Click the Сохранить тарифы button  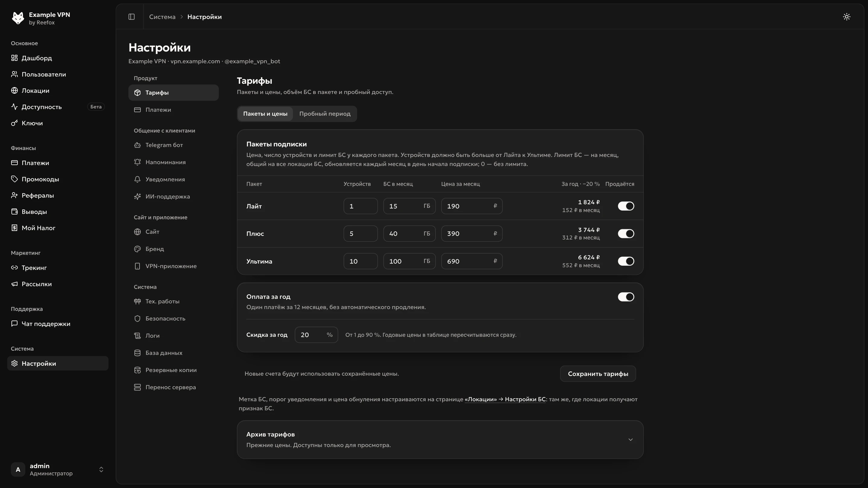coord(598,374)
